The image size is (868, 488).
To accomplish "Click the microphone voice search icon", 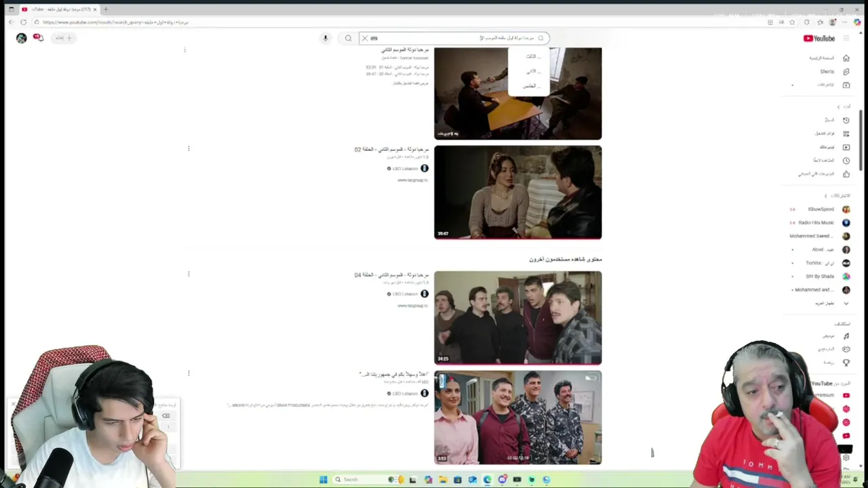I will [325, 38].
